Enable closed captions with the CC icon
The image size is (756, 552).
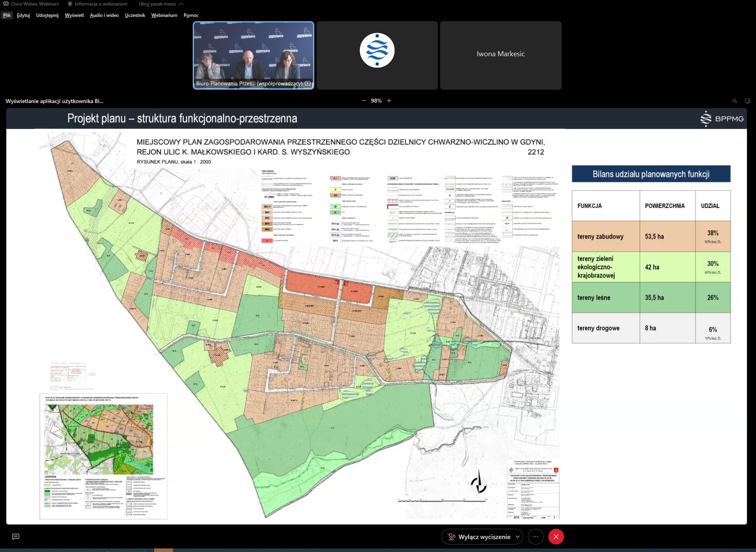15,536
